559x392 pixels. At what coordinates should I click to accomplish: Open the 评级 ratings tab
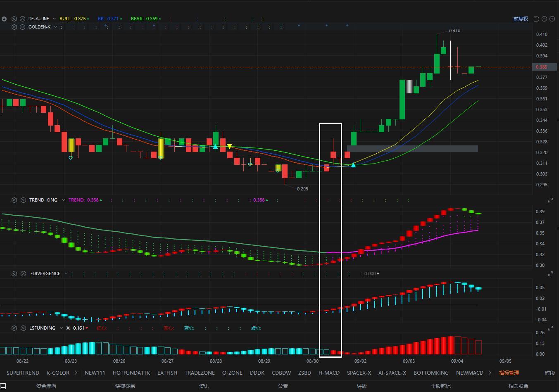(362, 386)
